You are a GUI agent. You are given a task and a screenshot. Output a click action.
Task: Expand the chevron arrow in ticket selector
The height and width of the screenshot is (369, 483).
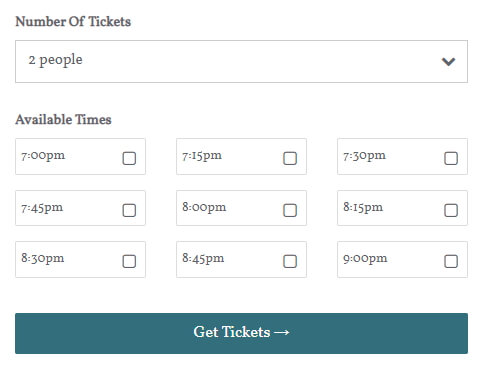click(448, 62)
